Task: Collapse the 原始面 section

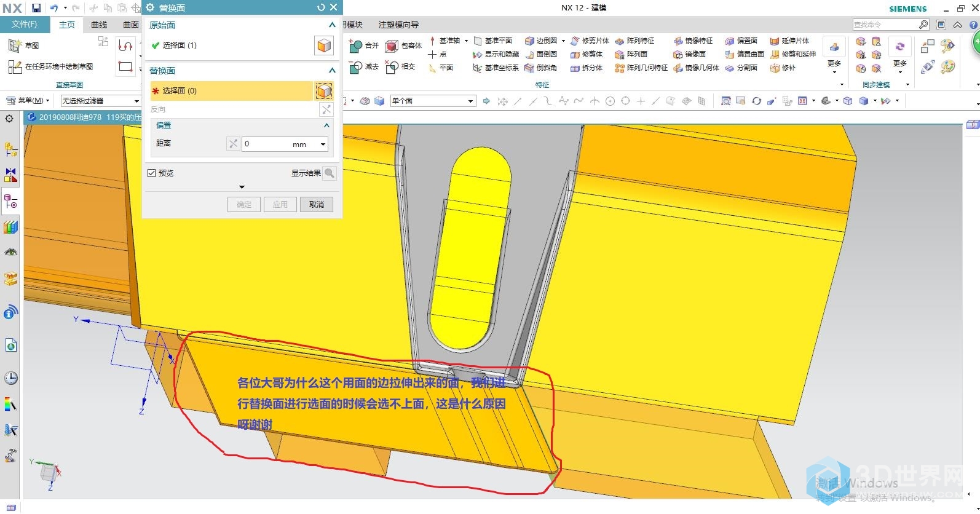Action: click(332, 25)
